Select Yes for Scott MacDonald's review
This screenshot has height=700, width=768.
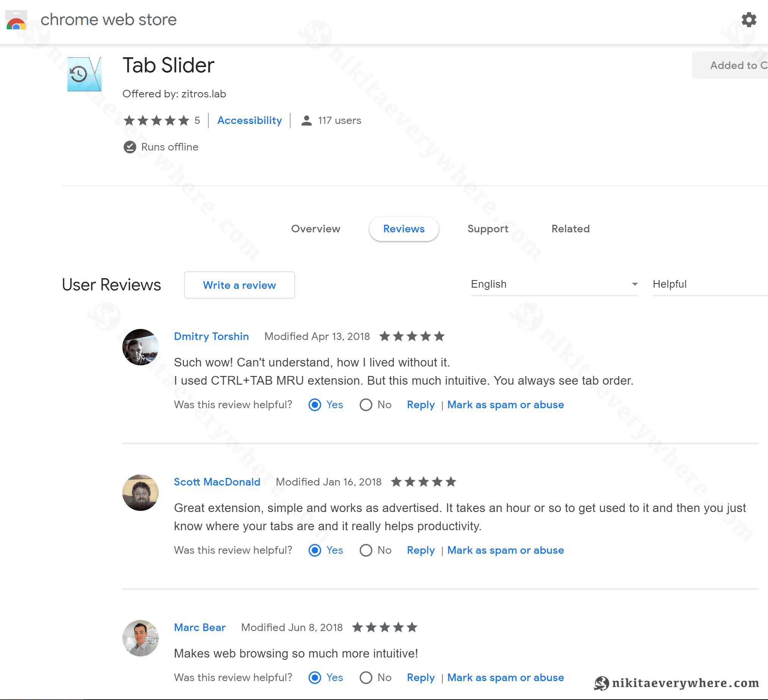coord(315,550)
